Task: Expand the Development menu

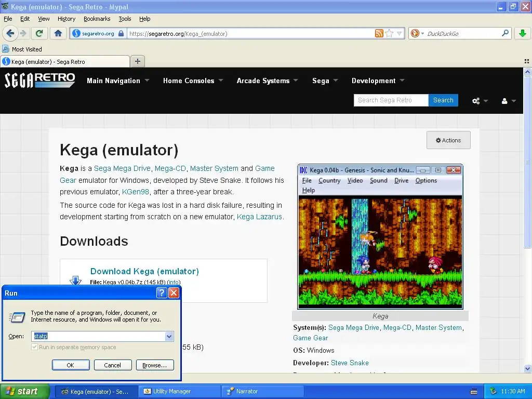Action: coord(378,81)
